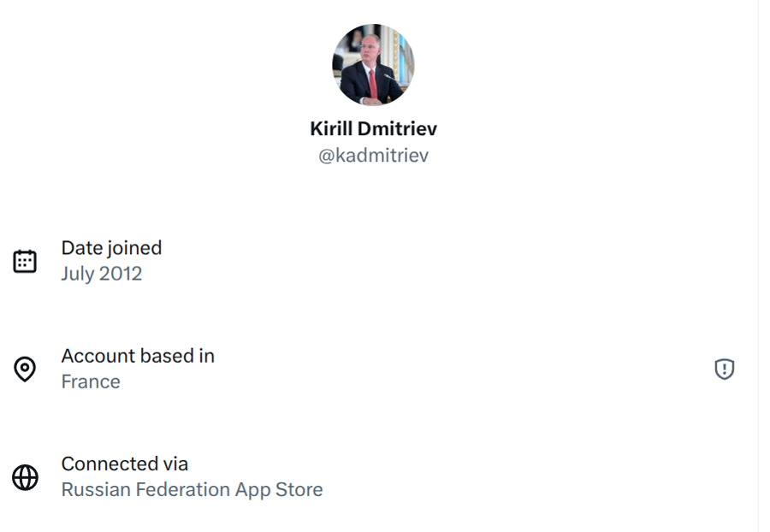Image resolution: width=770 pixels, height=532 pixels.
Task: Click the word Federation in connection info
Action: tap(182, 490)
